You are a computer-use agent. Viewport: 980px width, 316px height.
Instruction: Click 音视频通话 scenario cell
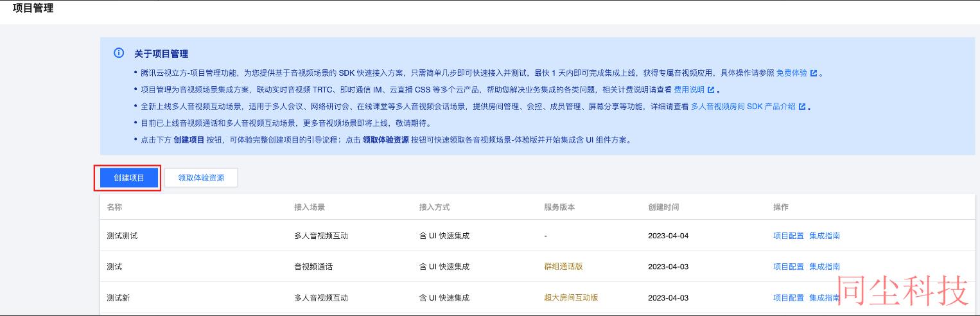pyautogui.click(x=313, y=267)
